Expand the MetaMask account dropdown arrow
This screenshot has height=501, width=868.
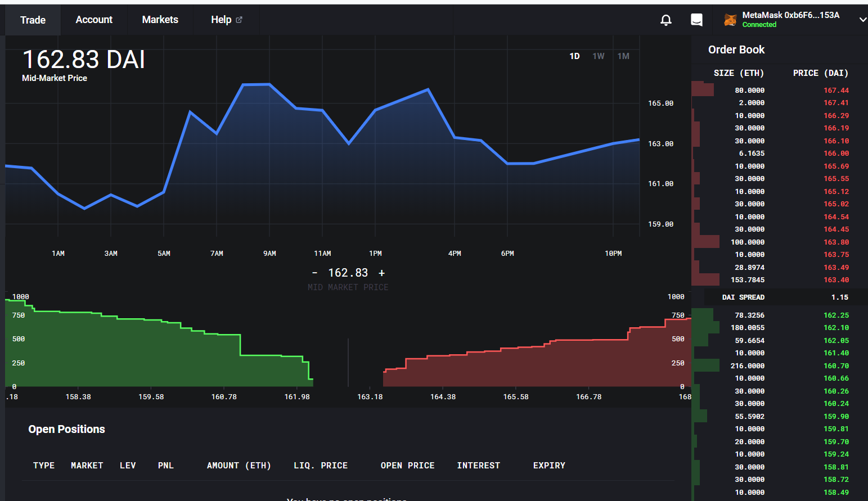(862, 20)
